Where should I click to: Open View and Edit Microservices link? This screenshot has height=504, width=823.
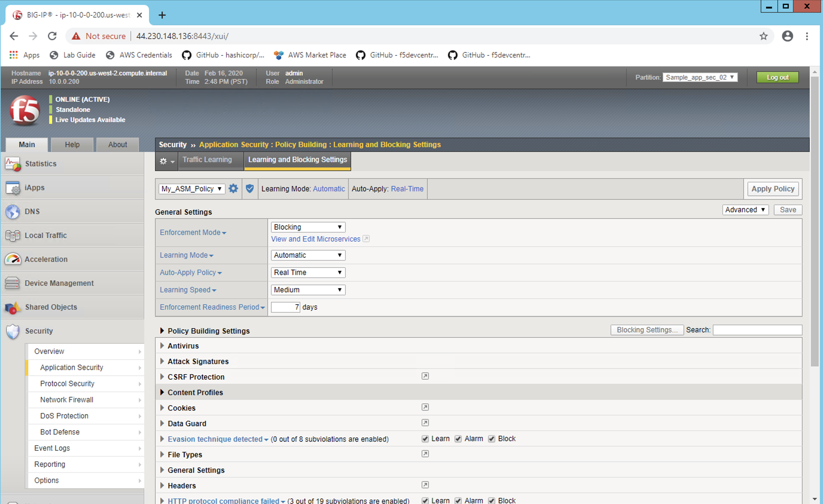tap(316, 239)
